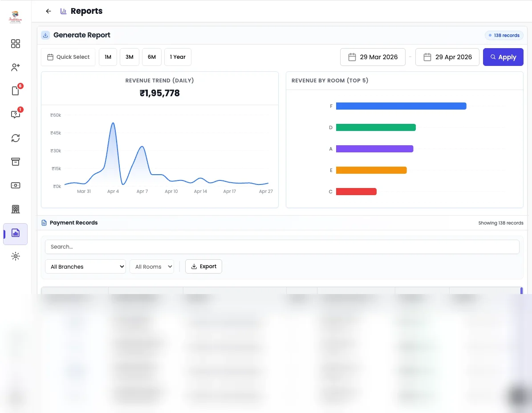Click the document icon beside Payment Records
This screenshot has height=413, width=532.
click(x=44, y=223)
